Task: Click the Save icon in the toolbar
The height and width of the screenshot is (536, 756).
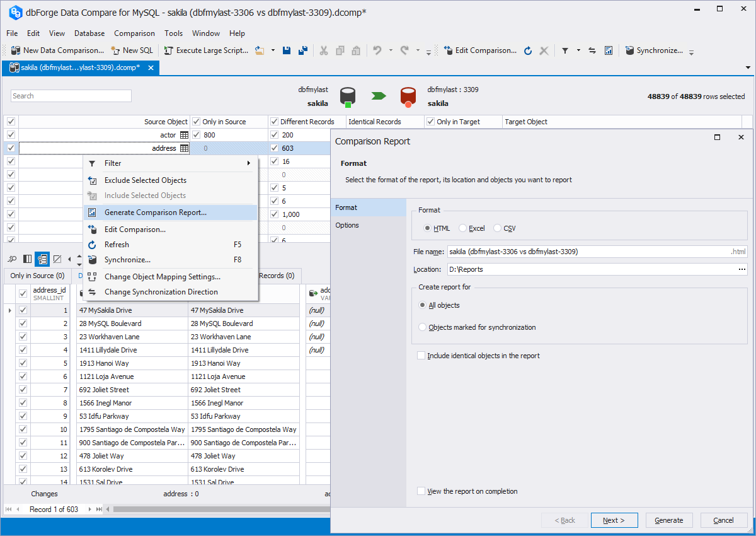Action: [287, 50]
